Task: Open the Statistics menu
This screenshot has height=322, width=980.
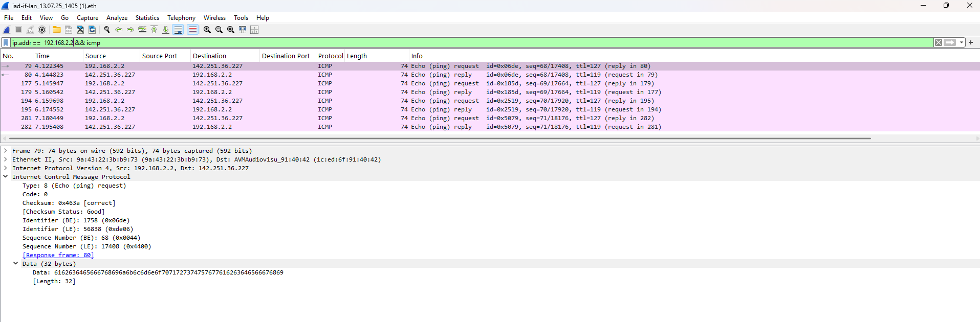Action: 147,17
